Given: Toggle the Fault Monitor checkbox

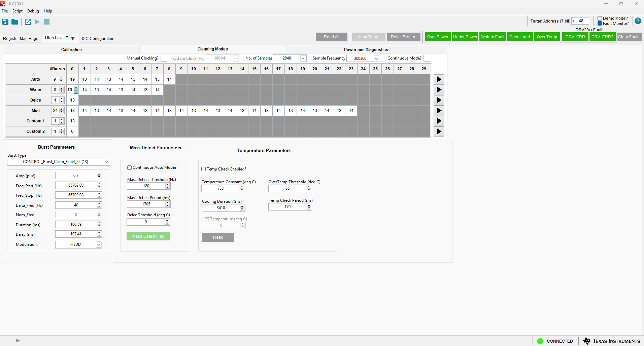Looking at the screenshot, I should click(600, 24).
